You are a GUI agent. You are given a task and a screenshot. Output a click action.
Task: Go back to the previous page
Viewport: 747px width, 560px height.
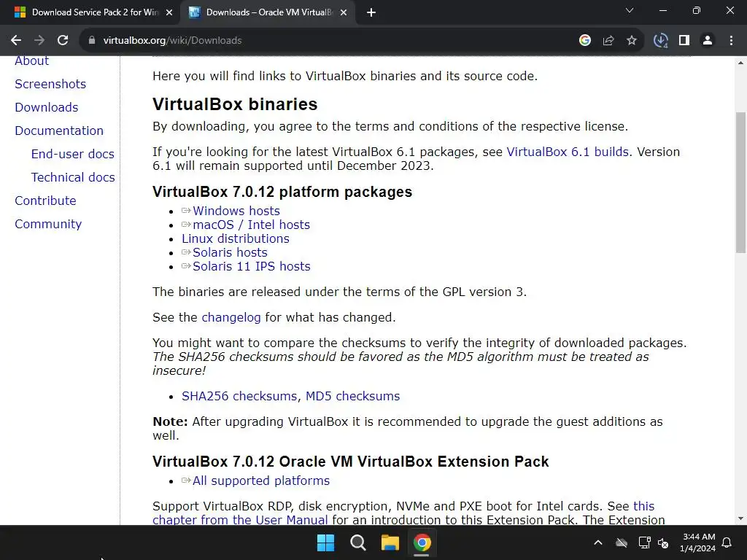[16, 41]
